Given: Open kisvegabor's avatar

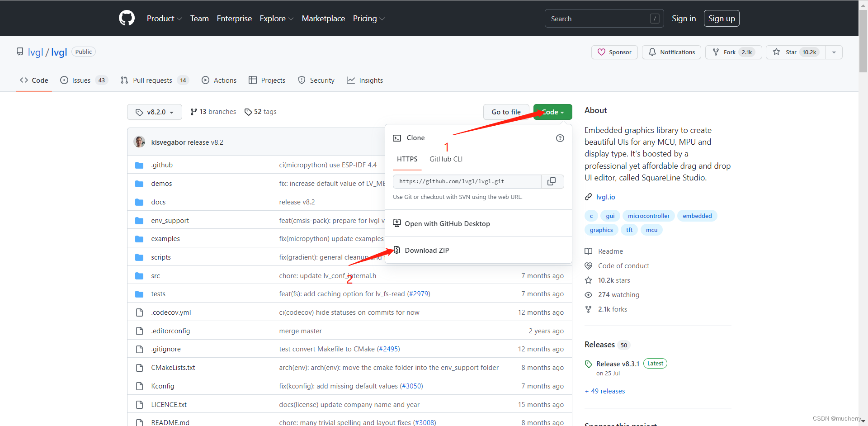Looking at the screenshot, I should click(x=139, y=142).
